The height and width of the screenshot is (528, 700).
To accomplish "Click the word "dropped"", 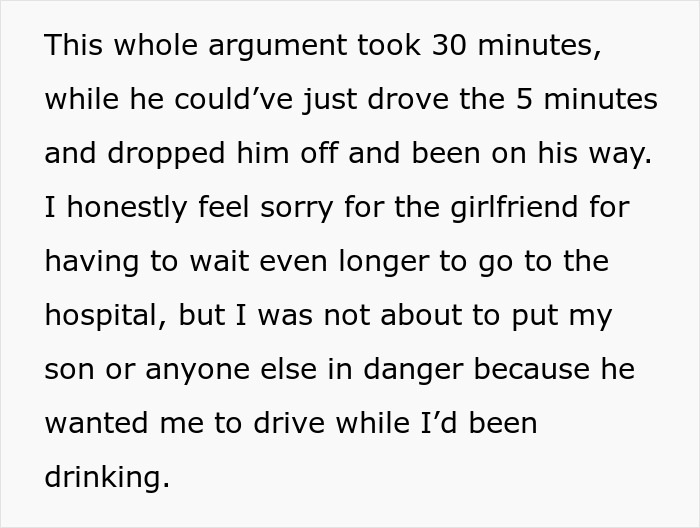I will (158, 154).
